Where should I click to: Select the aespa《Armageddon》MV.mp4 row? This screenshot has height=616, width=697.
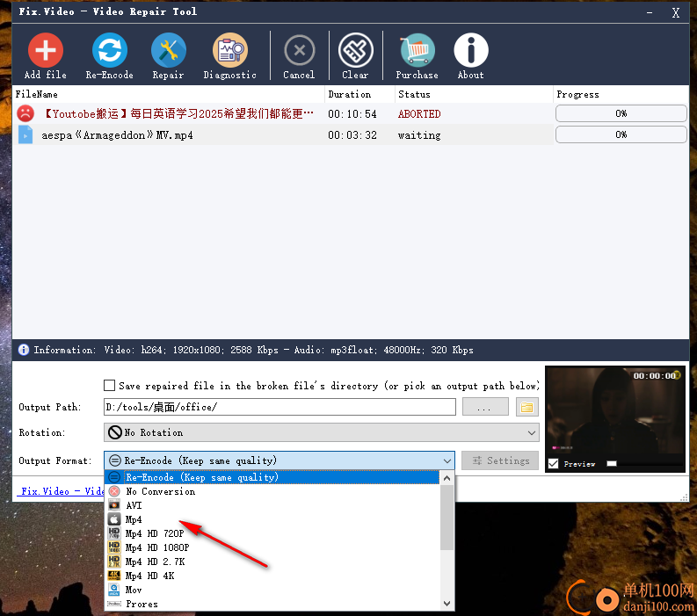(283, 134)
